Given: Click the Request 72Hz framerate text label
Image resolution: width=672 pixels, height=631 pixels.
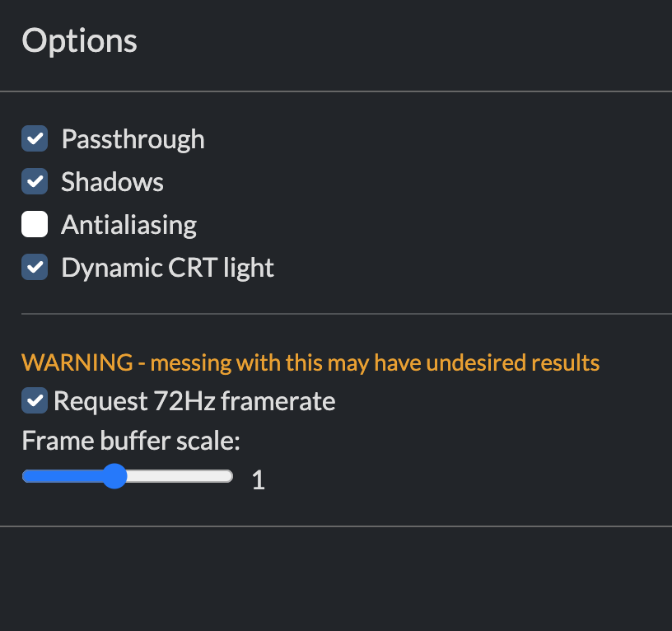Looking at the screenshot, I should point(194,401).
